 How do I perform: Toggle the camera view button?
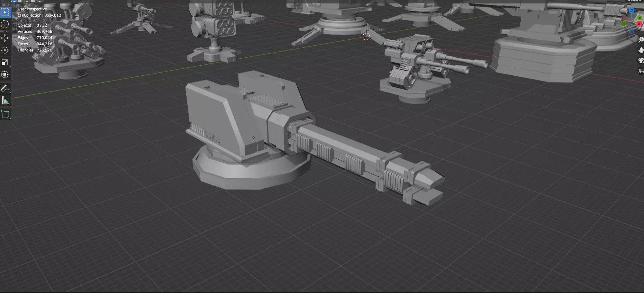point(641,60)
